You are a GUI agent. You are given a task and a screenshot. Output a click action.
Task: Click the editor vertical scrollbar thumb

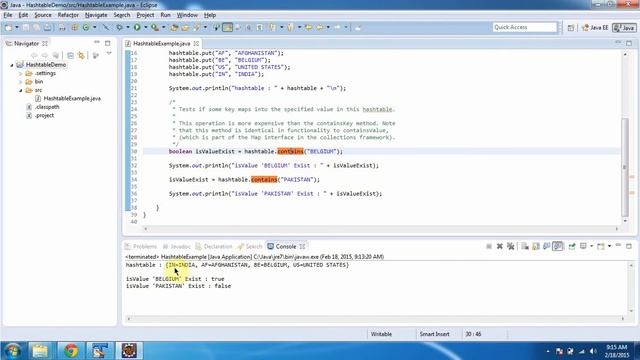[625, 167]
